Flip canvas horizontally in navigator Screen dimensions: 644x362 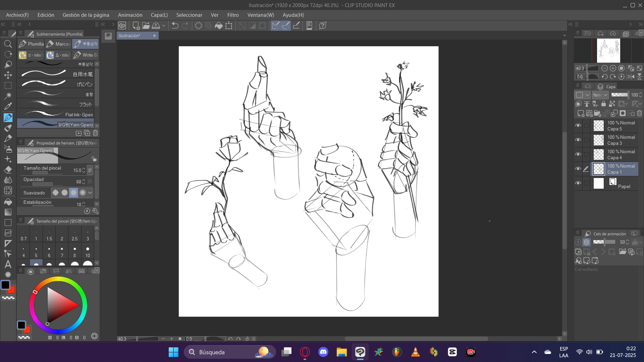[x=631, y=77]
